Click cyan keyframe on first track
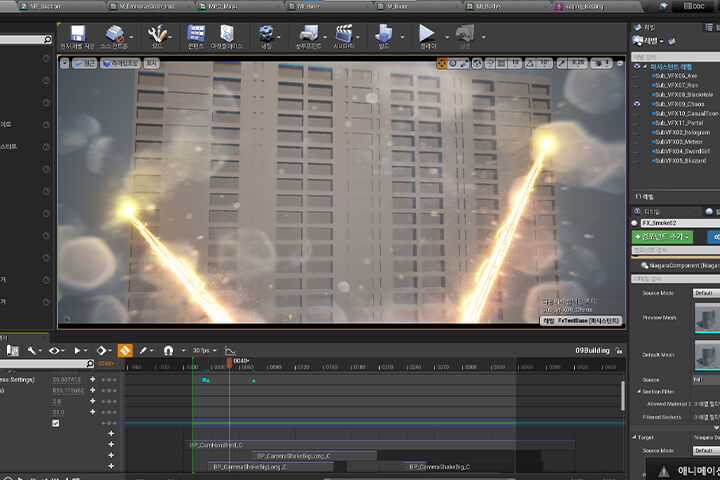This screenshot has width=720, height=480. click(x=206, y=380)
